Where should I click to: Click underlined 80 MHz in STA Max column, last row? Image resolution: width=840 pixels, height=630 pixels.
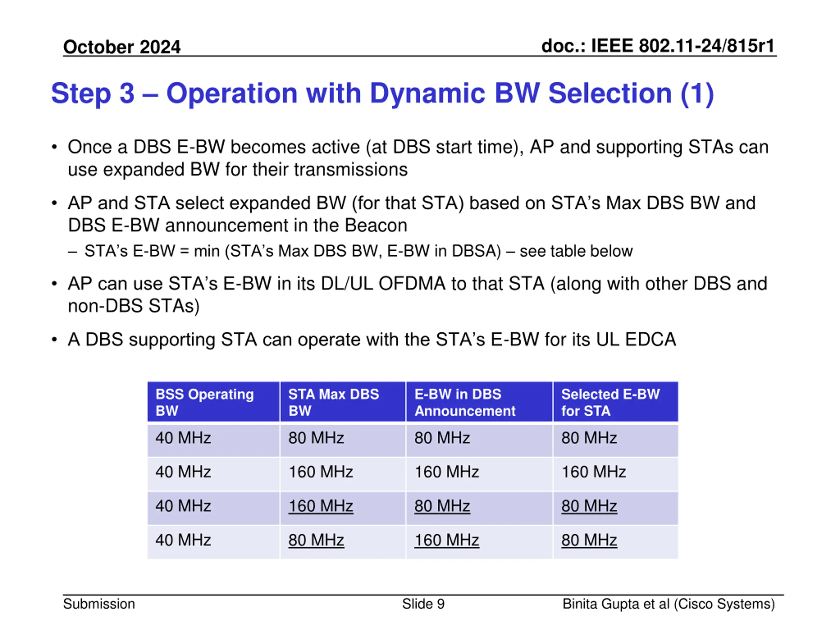point(316,540)
